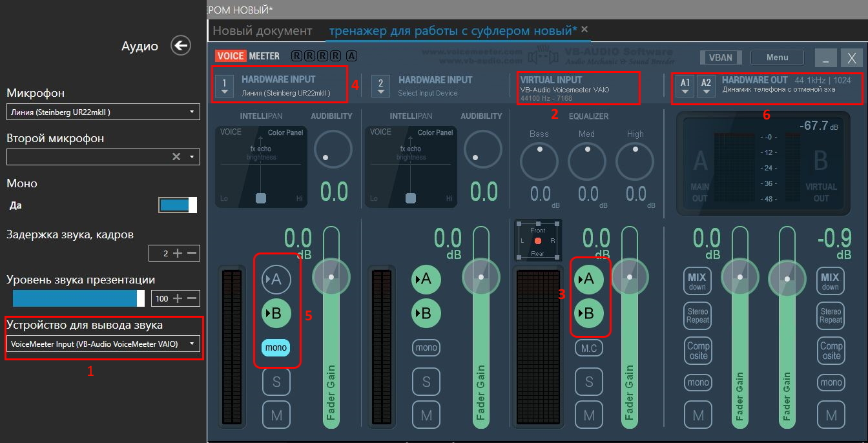The image size is (868, 443).
Task: Toggle Stereo Repeat on bus B
Action: click(x=831, y=316)
